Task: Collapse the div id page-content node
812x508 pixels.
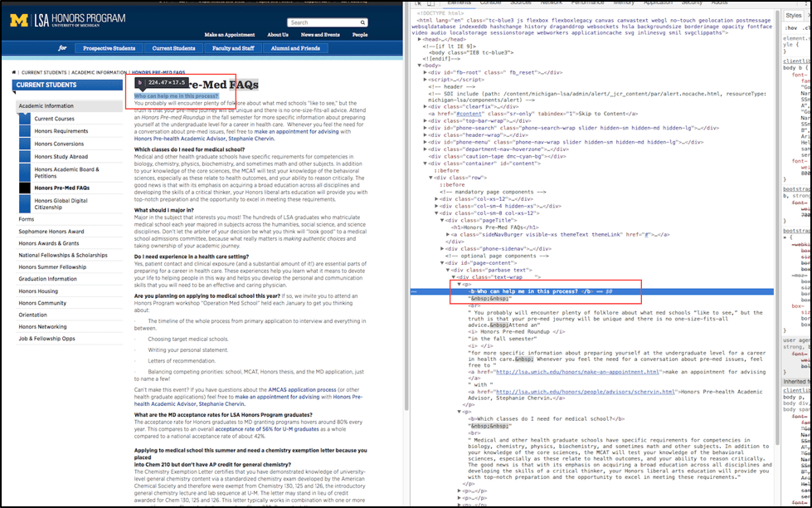Action: 442,263
